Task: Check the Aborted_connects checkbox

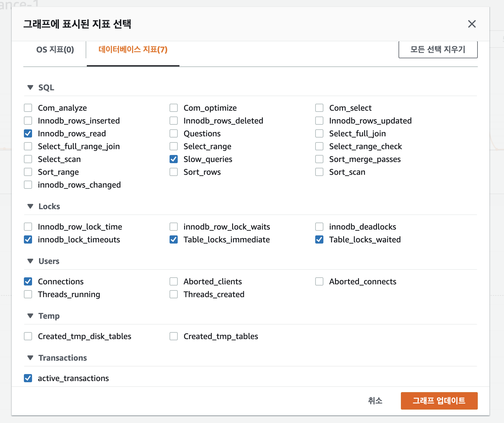Action: point(319,281)
